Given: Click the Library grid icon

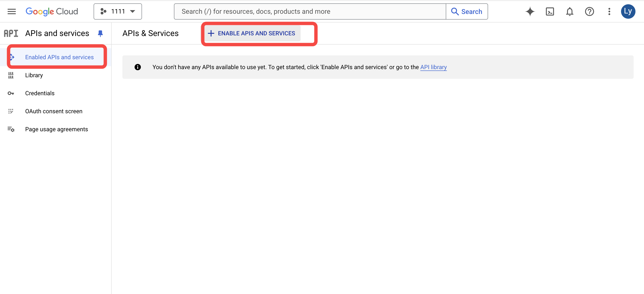Looking at the screenshot, I should pos(11,75).
